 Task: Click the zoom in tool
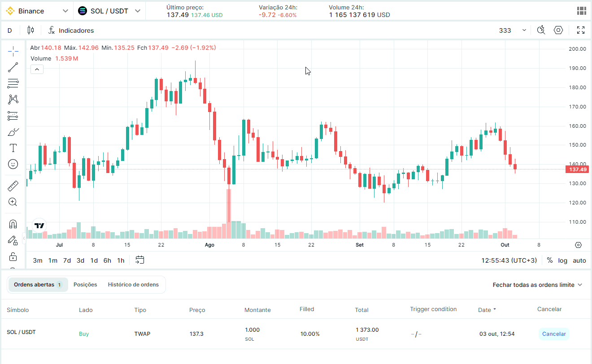13,202
